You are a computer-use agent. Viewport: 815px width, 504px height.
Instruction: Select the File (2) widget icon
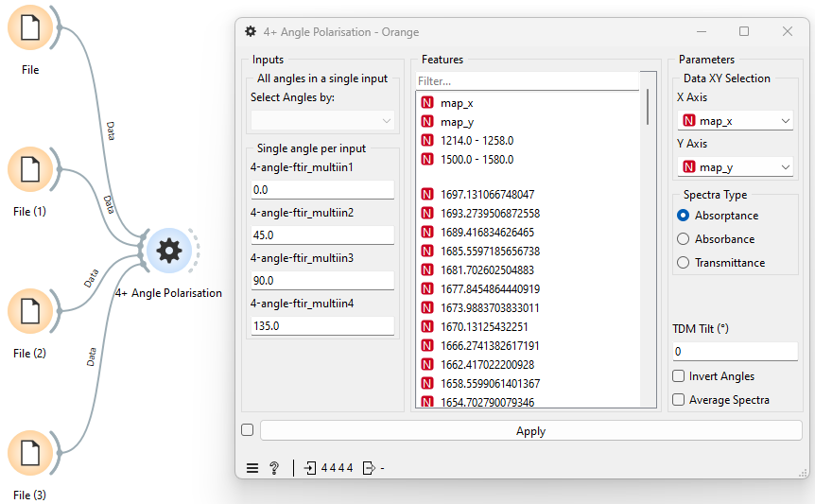pos(30,311)
